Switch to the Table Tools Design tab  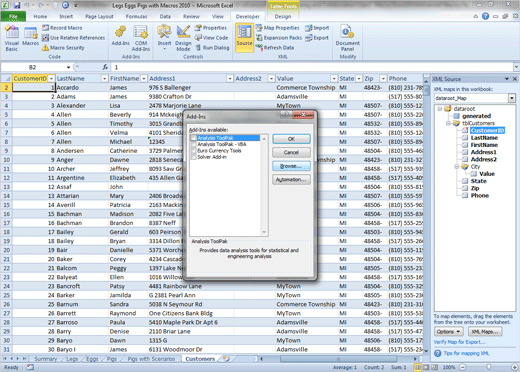pyautogui.click(x=283, y=16)
